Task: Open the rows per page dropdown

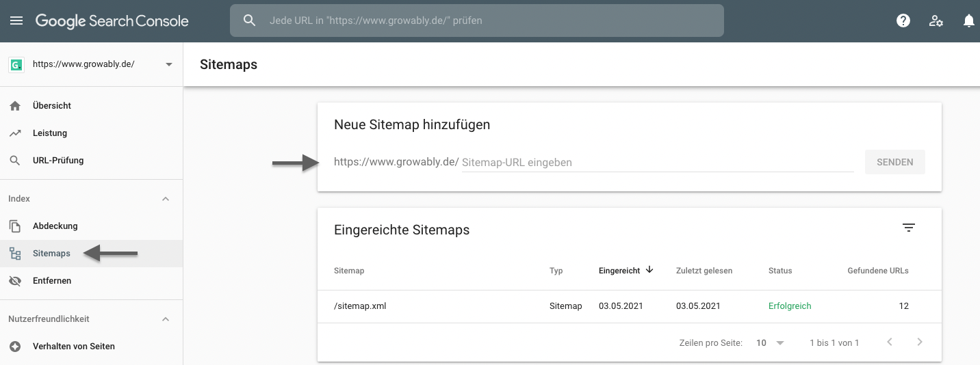Action: 771,342
